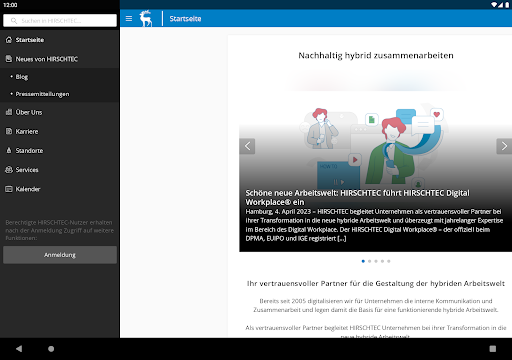Open the Blog submenu item
Viewport: 512px width, 360px height.
pos(22,77)
